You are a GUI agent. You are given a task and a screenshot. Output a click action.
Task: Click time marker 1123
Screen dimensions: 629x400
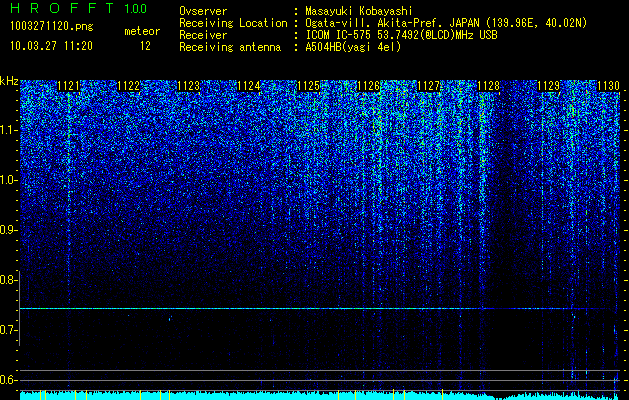[189, 86]
